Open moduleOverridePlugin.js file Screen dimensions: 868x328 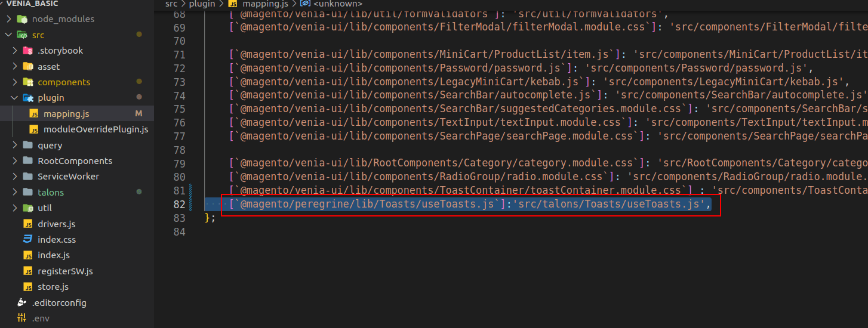[x=96, y=129]
